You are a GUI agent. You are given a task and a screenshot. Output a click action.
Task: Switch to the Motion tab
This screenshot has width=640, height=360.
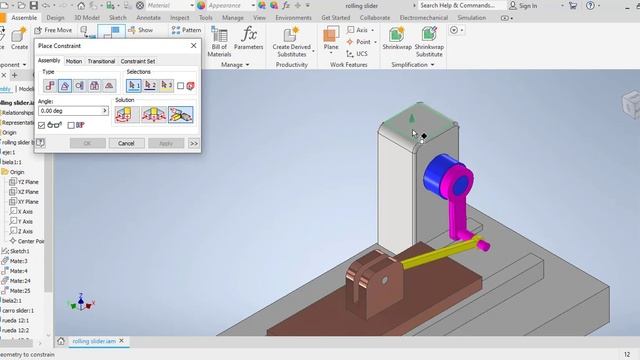(x=74, y=61)
